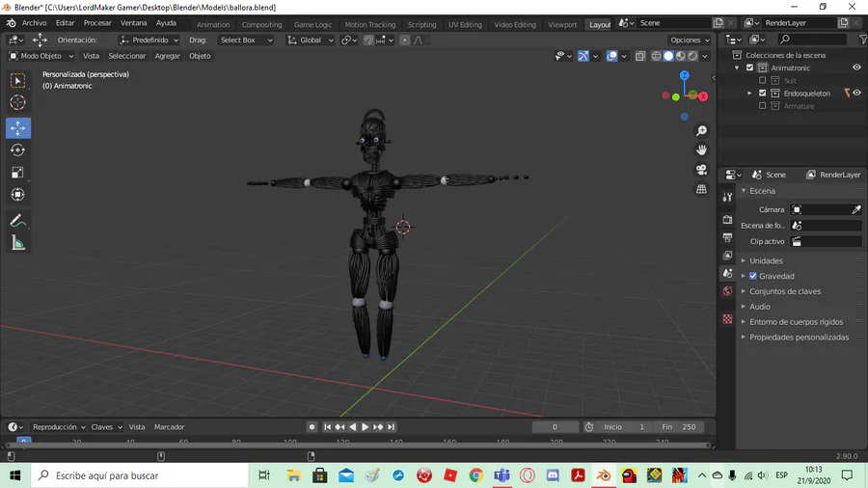Open the Opciones dropdown
Viewport: 868px width, 488px height.
[690, 40]
